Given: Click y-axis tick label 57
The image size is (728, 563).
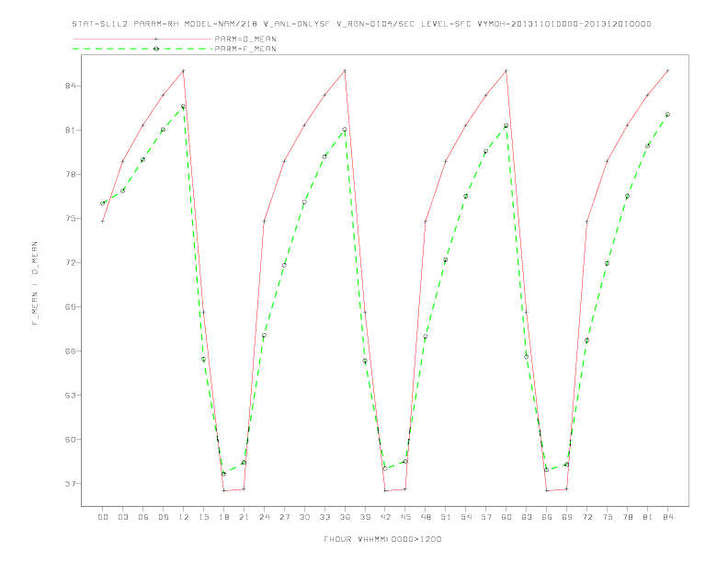Looking at the screenshot, I should pos(70,484).
